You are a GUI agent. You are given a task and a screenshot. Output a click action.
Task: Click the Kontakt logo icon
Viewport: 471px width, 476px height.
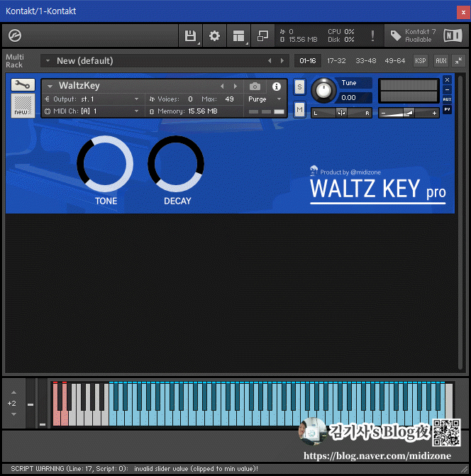[15, 35]
